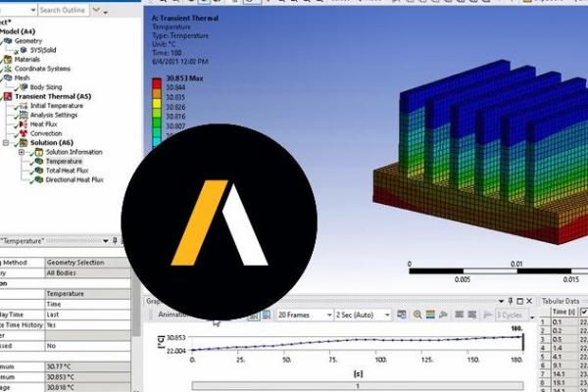This screenshot has height=392, width=588.
Task: Select the Heat Flux load icon
Action: pos(23,124)
